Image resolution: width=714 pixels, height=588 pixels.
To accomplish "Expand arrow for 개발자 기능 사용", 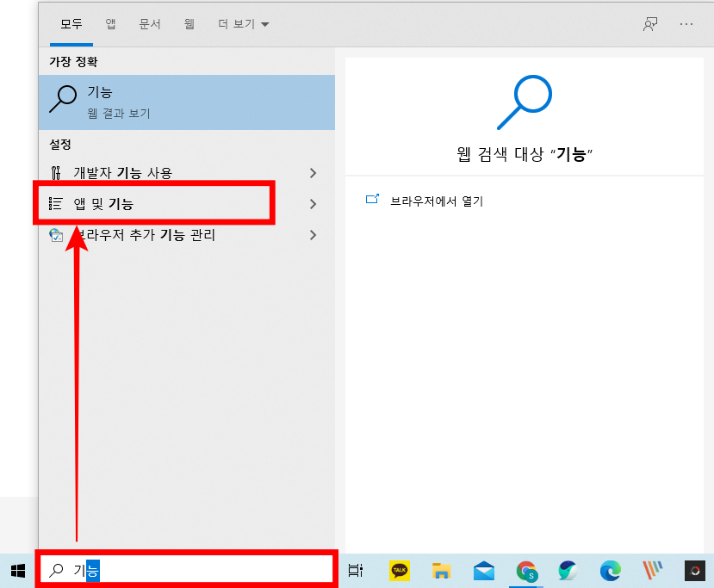I will tap(313, 173).
